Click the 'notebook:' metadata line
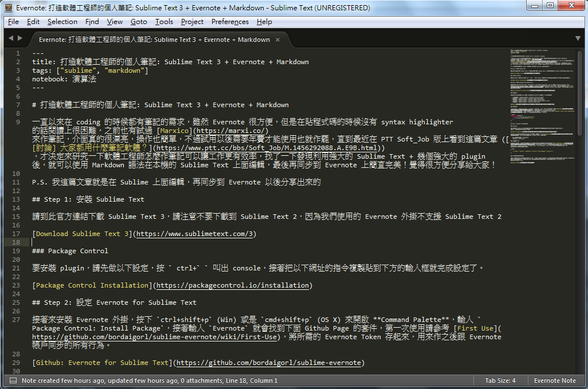The image size is (588, 389). [x=64, y=79]
